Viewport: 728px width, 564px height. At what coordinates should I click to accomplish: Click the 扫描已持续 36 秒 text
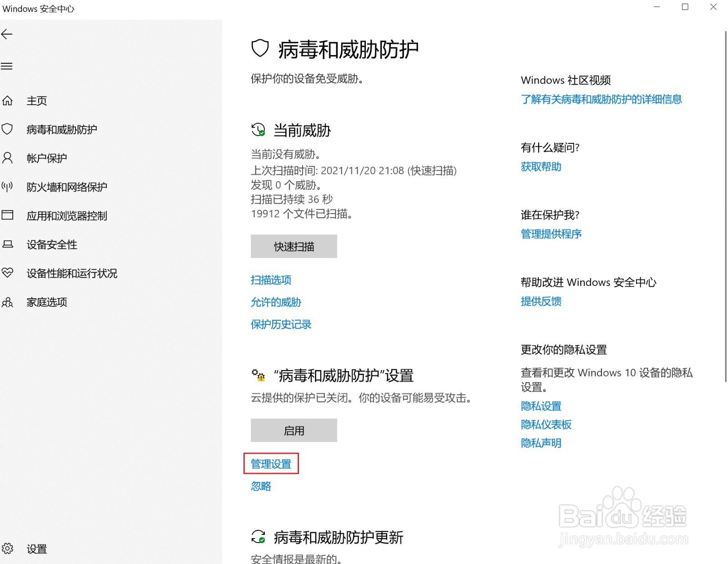point(292,199)
